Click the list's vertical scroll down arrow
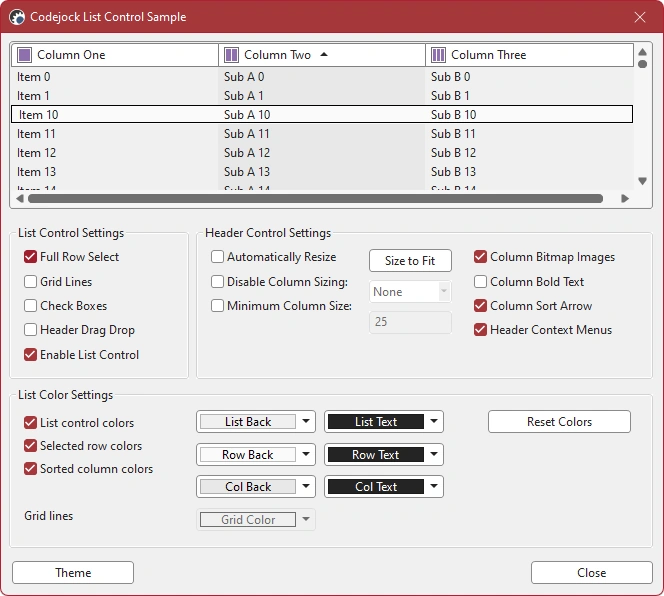The width and height of the screenshot is (664, 596). pyautogui.click(x=642, y=181)
